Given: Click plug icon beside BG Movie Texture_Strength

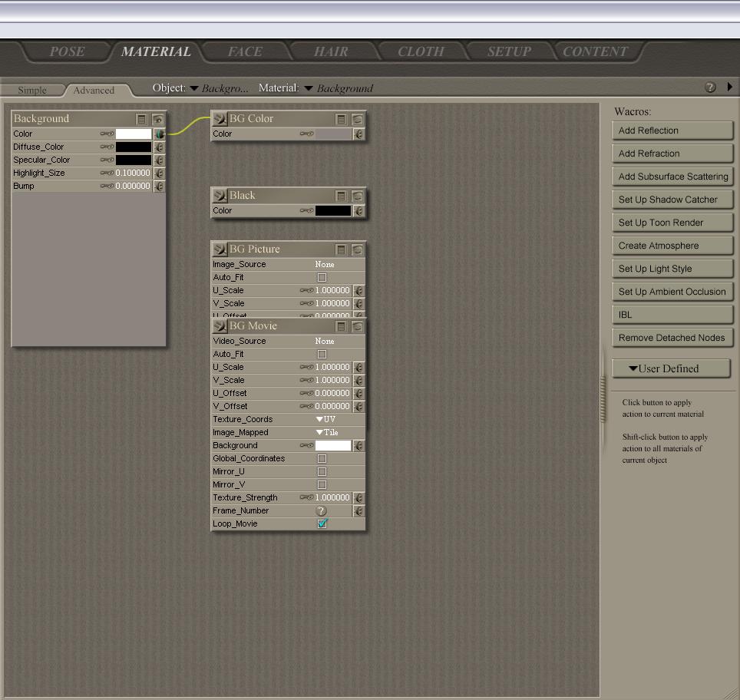Looking at the screenshot, I should pos(358,498).
